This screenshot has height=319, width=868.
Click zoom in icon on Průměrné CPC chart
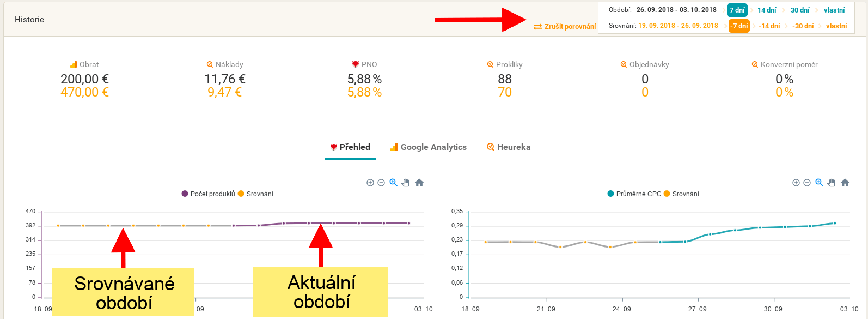click(x=796, y=183)
